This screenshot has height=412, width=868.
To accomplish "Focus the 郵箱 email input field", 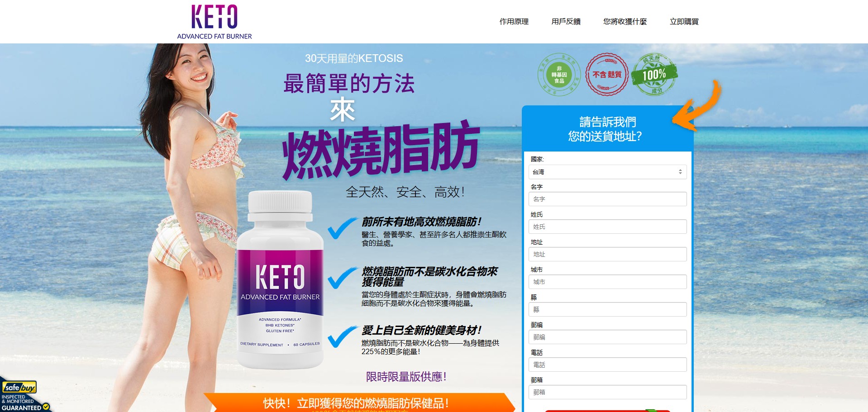I will (607, 392).
